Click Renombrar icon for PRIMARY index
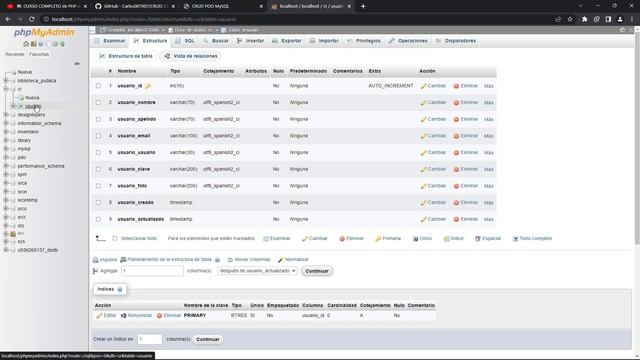Image resolution: width=640 pixels, height=360 pixels. click(x=124, y=316)
